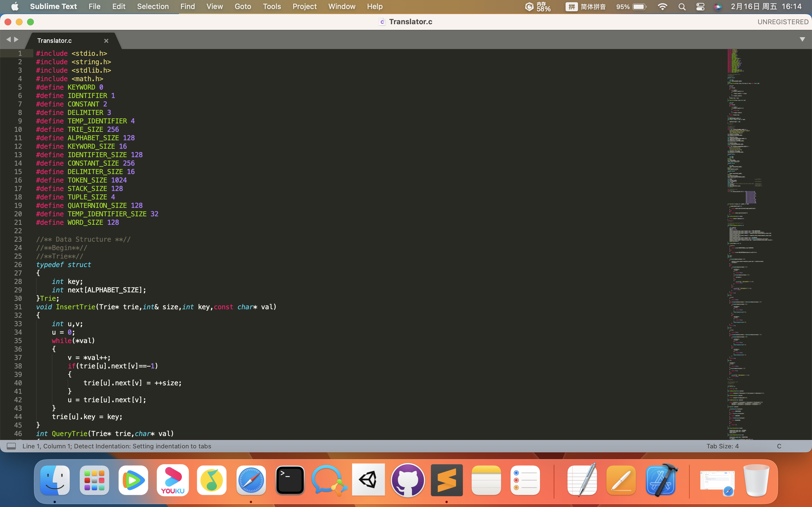Open the File menu in Sublime Text

(x=94, y=6)
